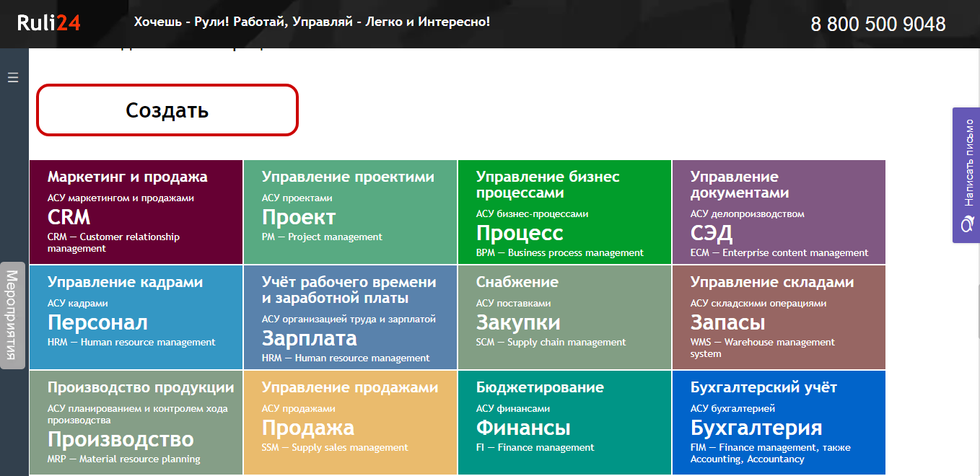Click the @ icon on the Написать письмо tab
Viewport: 980px width, 476px height.
pos(967,224)
